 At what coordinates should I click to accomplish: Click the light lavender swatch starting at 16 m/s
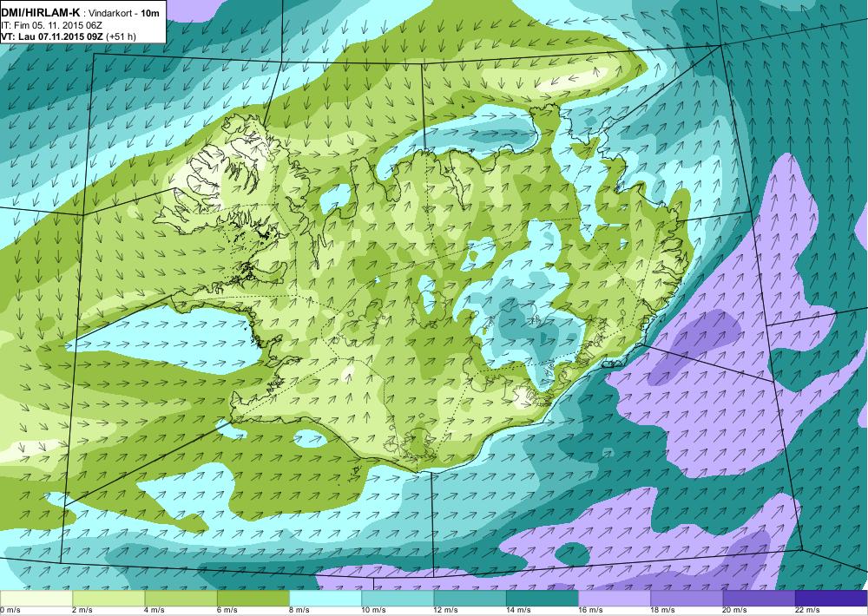point(615,598)
